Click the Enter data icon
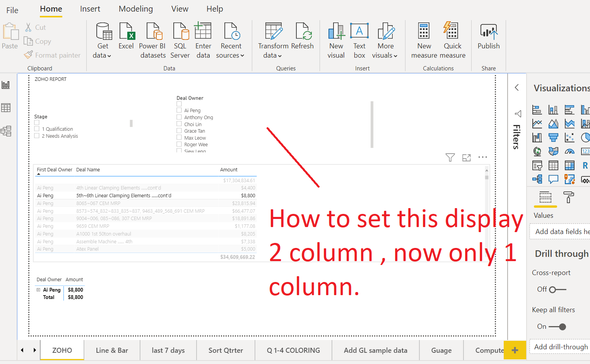This screenshot has width=590, height=364. (x=203, y=31)
